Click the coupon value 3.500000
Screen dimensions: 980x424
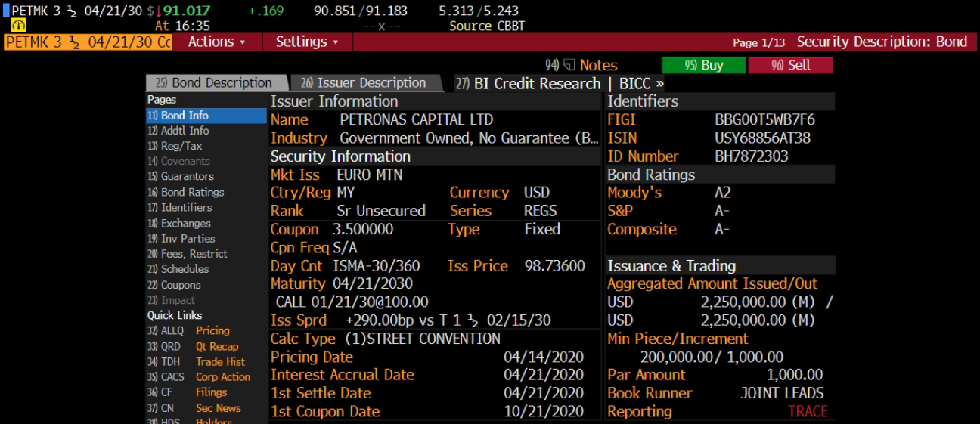(x=363, y=229)
